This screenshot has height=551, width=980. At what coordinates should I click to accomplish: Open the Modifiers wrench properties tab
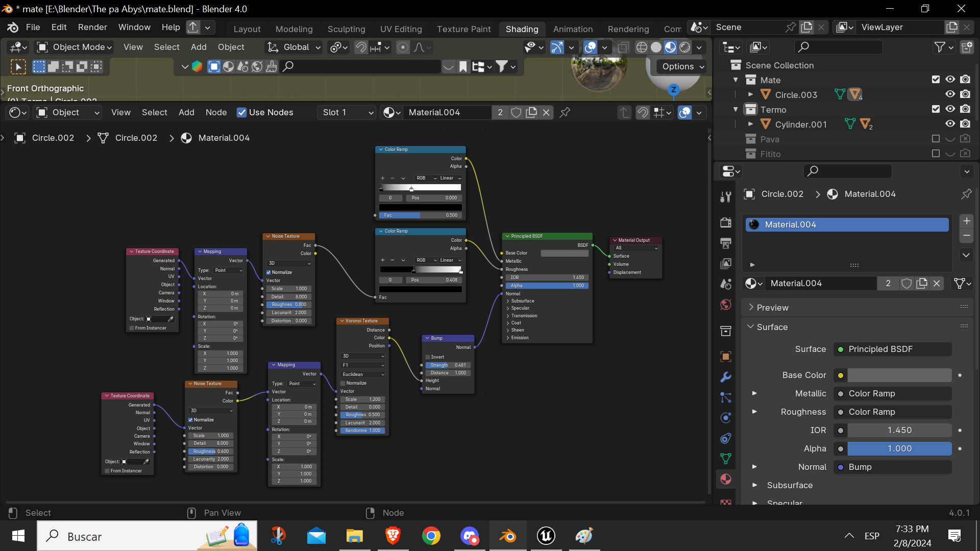pos(725,377)
